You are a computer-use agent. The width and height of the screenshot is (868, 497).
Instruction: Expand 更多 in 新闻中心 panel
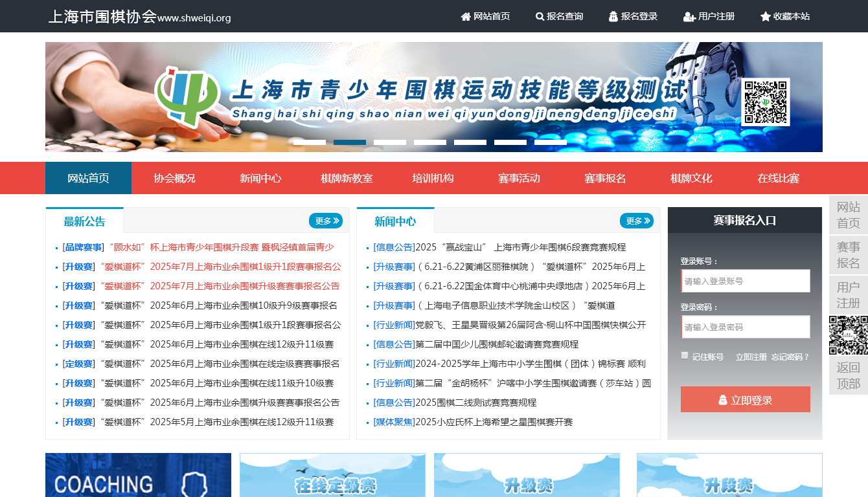tap(637, 221)
